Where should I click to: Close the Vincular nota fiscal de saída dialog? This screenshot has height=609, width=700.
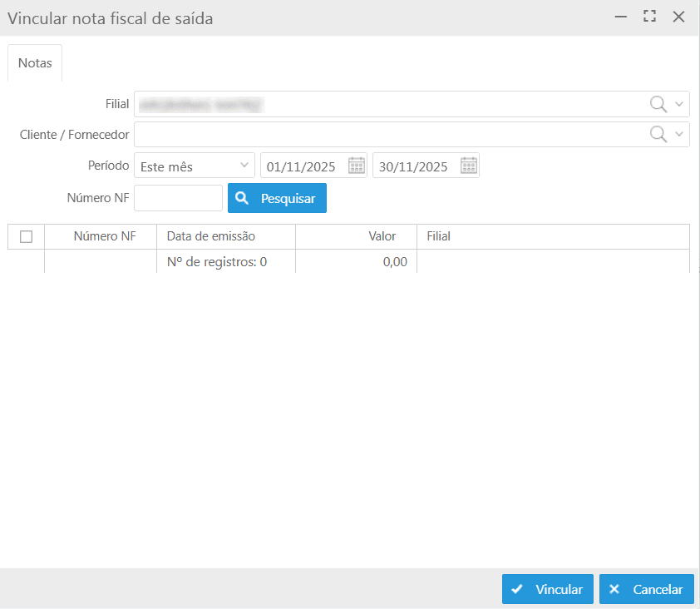click(678, 17)
